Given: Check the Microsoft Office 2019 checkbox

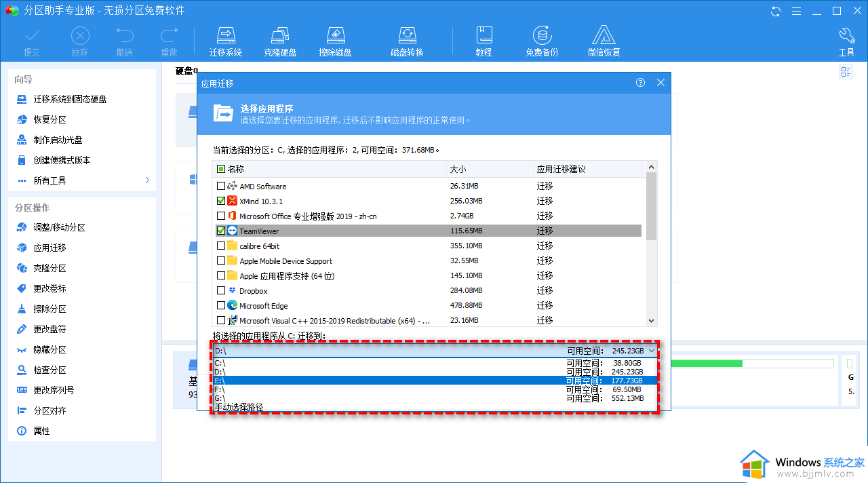Looking at the screenshot, I should (221, 216).
